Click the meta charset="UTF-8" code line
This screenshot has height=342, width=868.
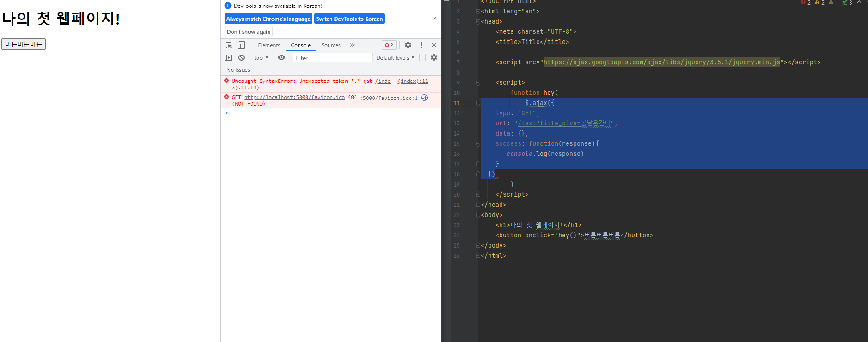click(x=536, y=31)
